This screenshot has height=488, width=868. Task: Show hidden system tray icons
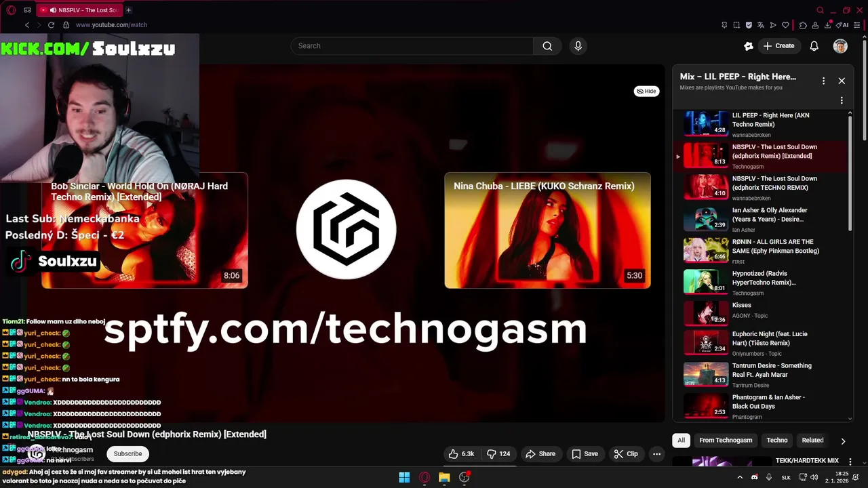coord(740,477)
